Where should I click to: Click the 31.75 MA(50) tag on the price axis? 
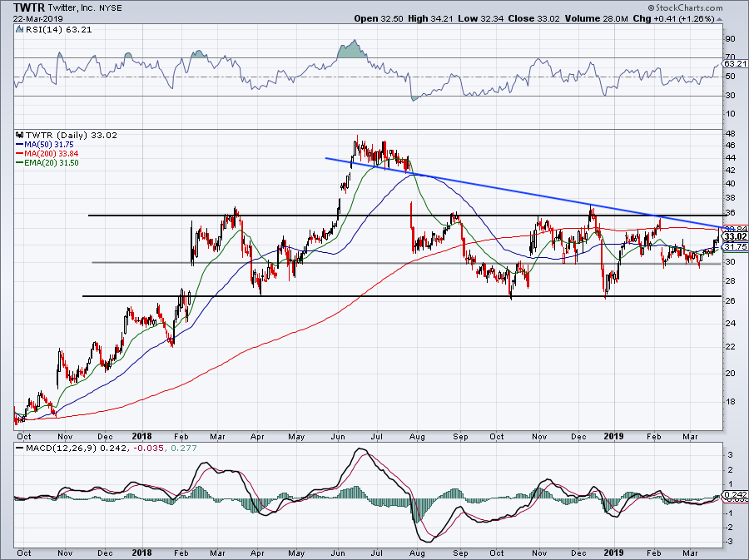(736, 247)
